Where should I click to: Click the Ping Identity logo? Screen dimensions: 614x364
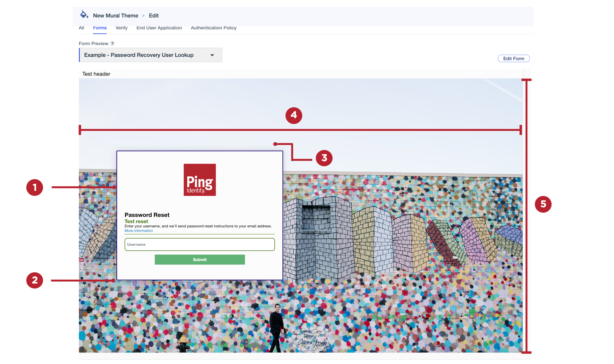coord(200,180)
